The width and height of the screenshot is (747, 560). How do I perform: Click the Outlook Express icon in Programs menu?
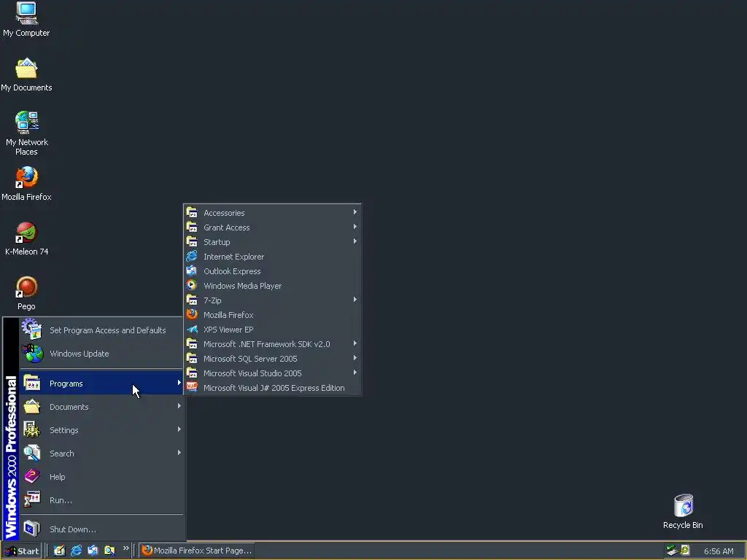click(192, 271)
